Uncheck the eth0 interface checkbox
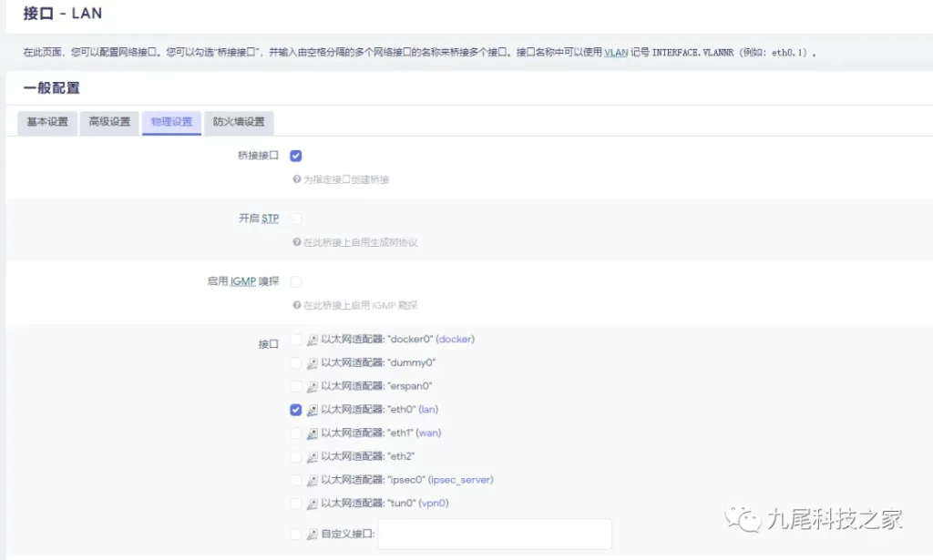The width and height of the screenshot is (933, 560). 295,410
